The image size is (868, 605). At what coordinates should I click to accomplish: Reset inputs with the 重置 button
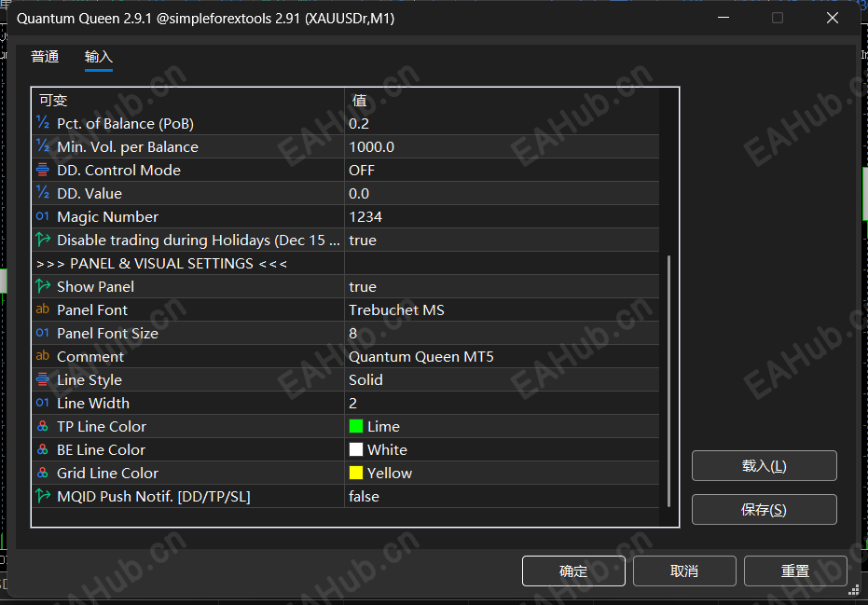[795, 571]
